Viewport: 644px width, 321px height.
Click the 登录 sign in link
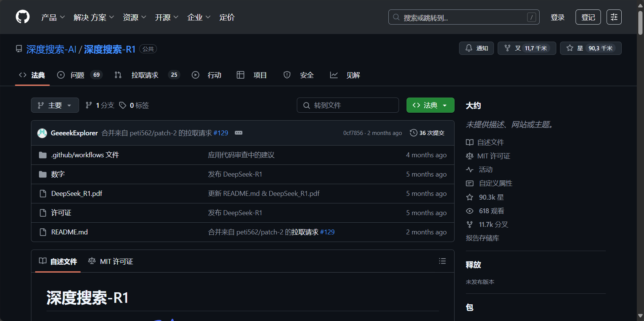[x=557, y=17]
